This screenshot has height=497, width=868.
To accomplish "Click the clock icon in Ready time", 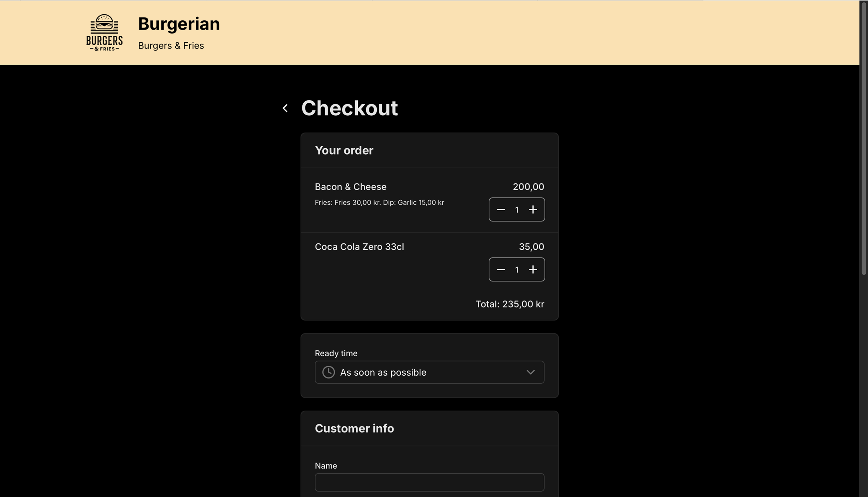I will 328,372.
